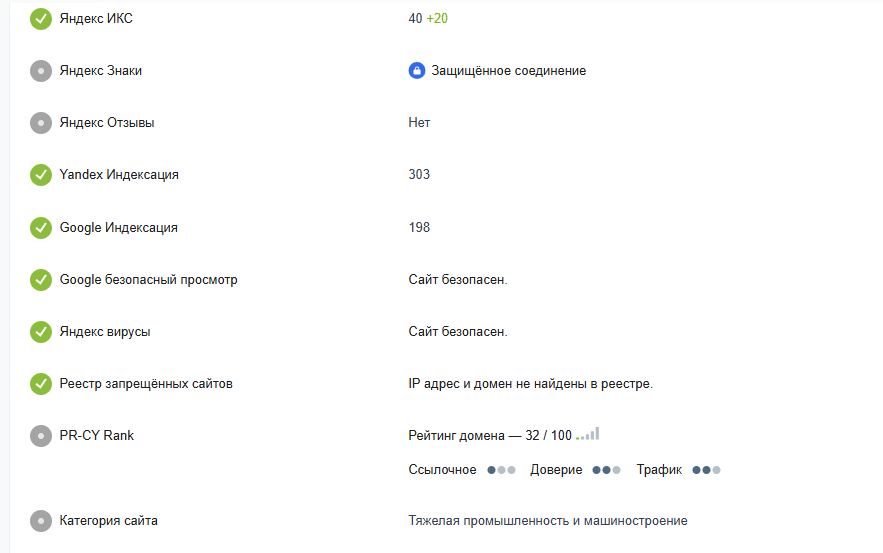
Task: Click the Защищённое соединение text
Action: point(508,71)
